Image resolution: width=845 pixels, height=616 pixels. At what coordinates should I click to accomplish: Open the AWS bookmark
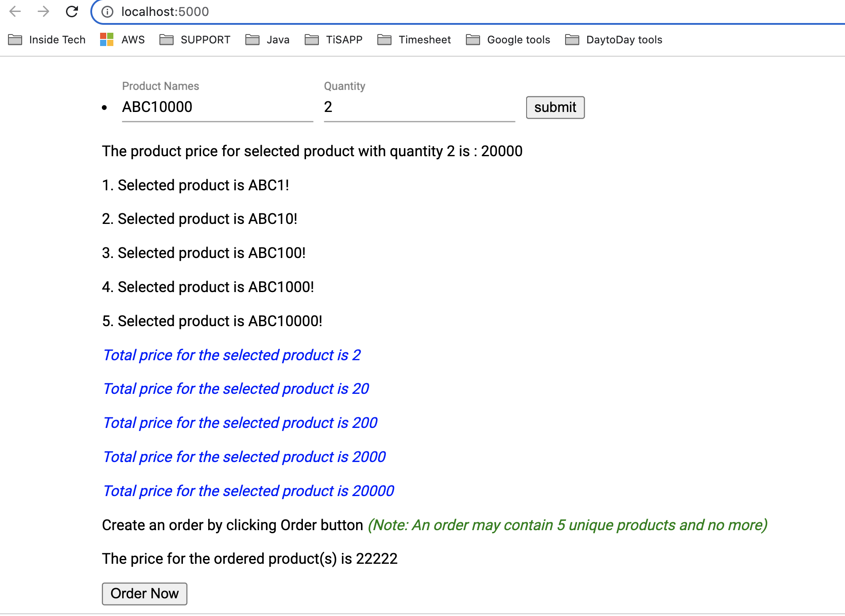132,39
